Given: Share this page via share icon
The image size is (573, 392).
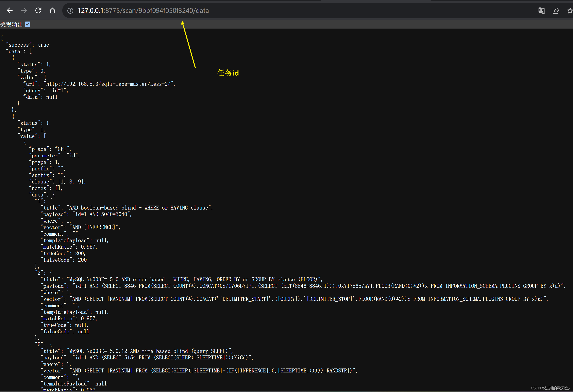Looking at the screenshot, I should [x=556, y=11].
